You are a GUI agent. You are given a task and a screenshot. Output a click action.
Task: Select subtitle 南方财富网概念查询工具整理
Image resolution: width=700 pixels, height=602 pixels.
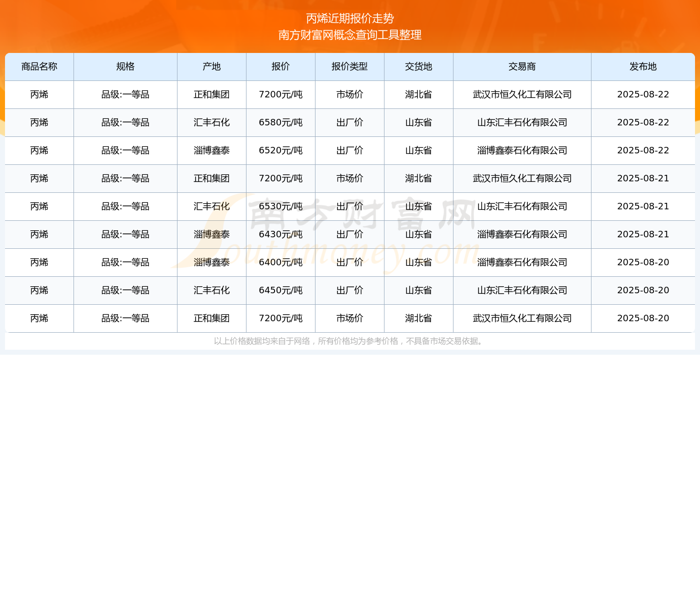point(350,35)
